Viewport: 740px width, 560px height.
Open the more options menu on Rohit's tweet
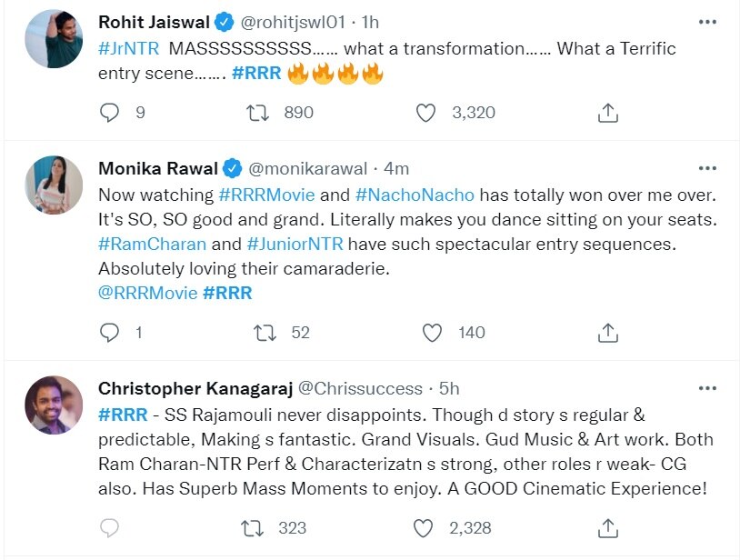tap(706, 20)
